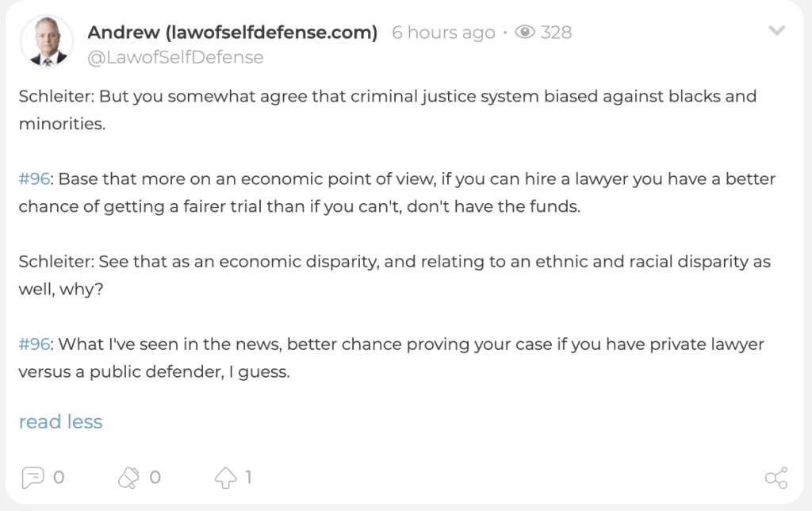Viewport: 812px width, 511px height.
Task: Click the upvote count showing 1
Action: click(x=248, y=477)
